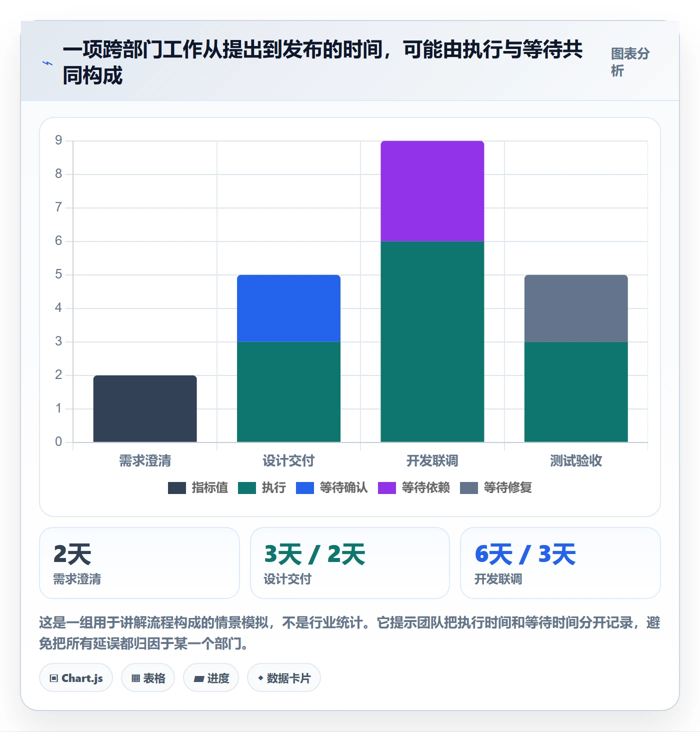Viewport: 700px width, 732px height.
Task: Click the diamond icon in 数据卡片 chip
Action: click(x=260, y=678)
